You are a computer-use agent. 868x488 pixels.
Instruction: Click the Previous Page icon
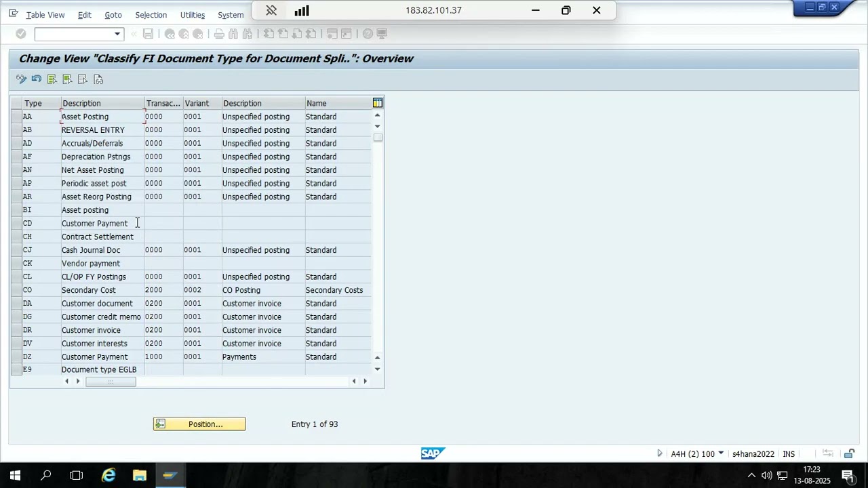click(x=283, y=34)
